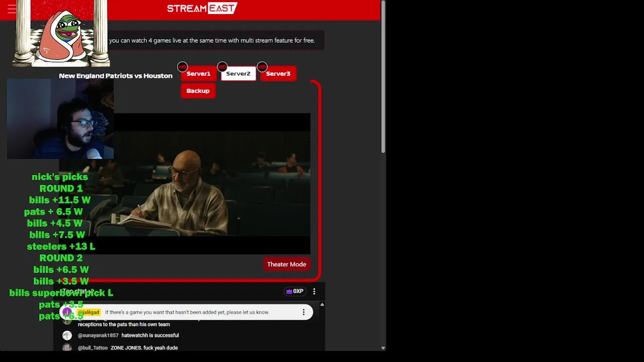Click the 'ZONE JONES' chat message
This screenshot has height=362, width=644.
tap(144, 347)
